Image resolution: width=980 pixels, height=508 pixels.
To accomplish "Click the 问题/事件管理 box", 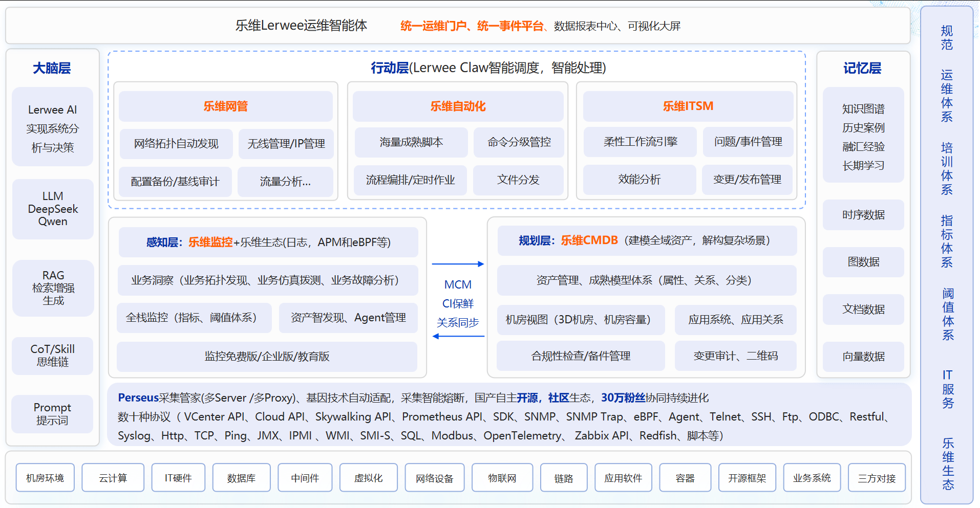I will (x=748, y=142).
